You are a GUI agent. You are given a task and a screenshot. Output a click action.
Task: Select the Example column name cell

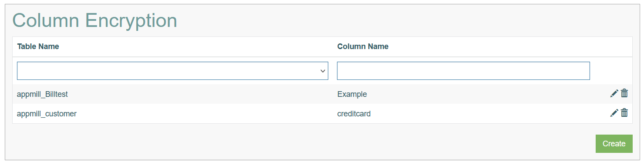(352, 94)
